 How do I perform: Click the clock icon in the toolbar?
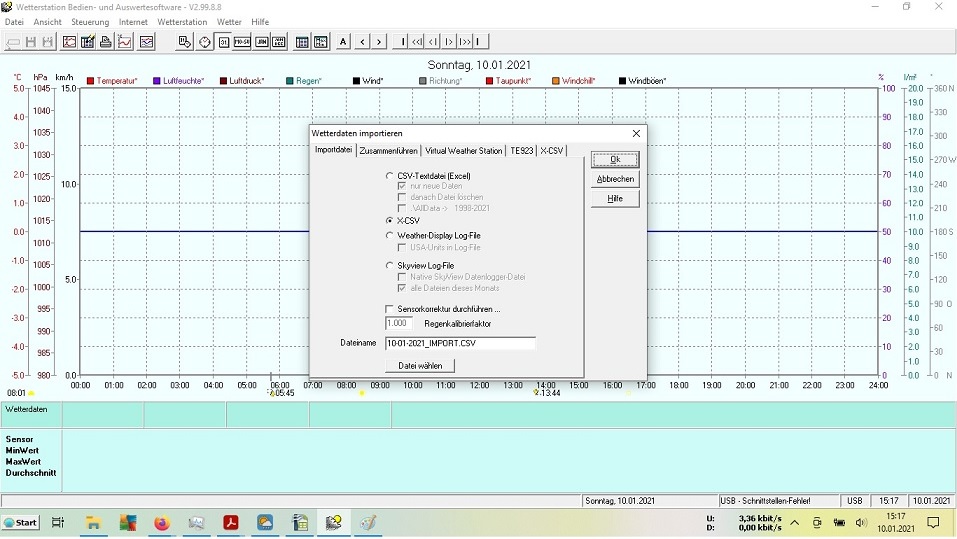[x=204, y=42]
